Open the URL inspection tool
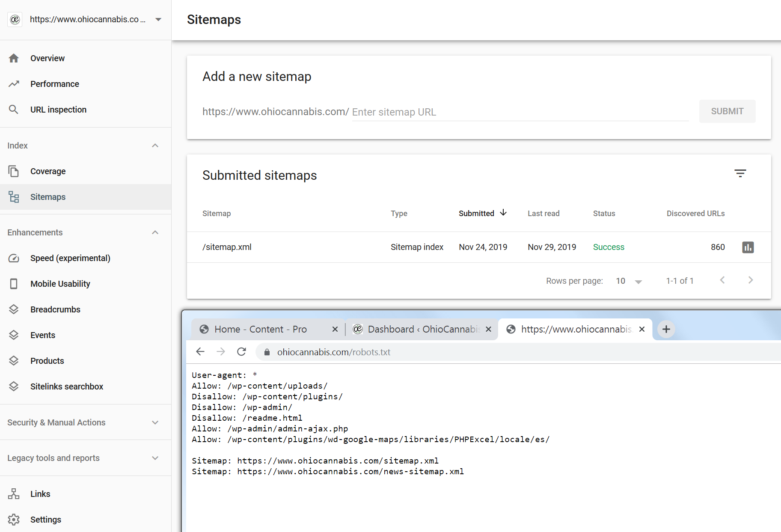Screen dimensions: 781x532 (86, 110)
